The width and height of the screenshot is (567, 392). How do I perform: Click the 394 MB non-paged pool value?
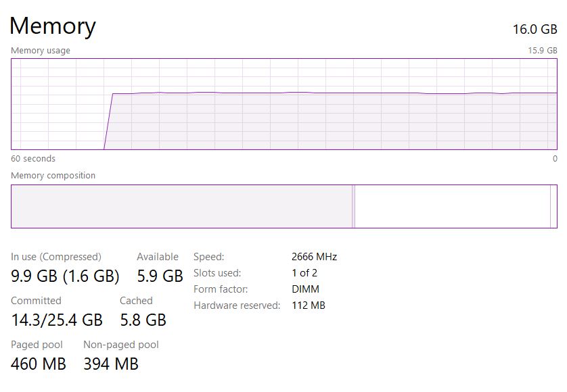point(111,364)
